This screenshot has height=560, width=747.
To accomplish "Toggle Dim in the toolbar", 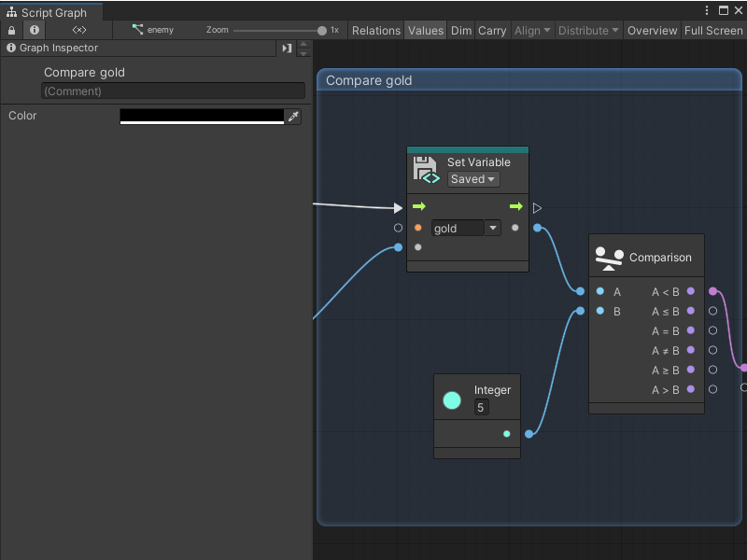I will click(460, 30).
